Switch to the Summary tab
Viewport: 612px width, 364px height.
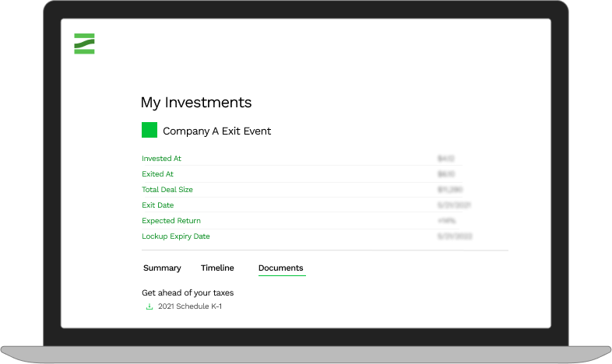tap(162, 268)
